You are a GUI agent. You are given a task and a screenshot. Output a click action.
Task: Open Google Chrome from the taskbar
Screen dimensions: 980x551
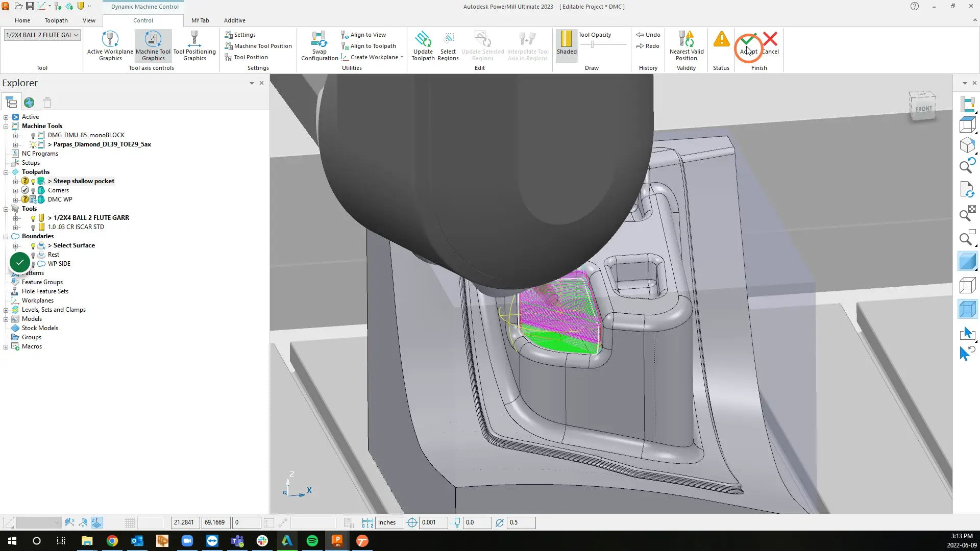tap(112, 541)
